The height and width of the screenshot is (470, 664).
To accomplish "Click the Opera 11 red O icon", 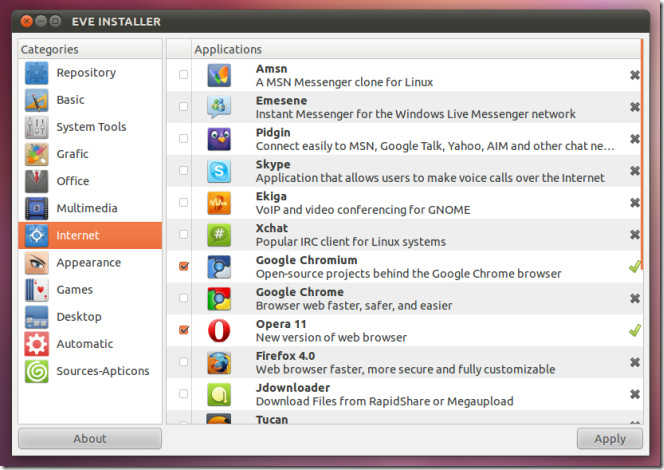I will click(219, 331).
